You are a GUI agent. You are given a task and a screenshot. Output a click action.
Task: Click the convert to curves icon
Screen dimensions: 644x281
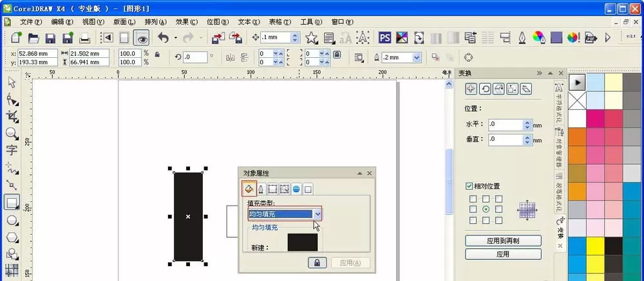point(469,57)
